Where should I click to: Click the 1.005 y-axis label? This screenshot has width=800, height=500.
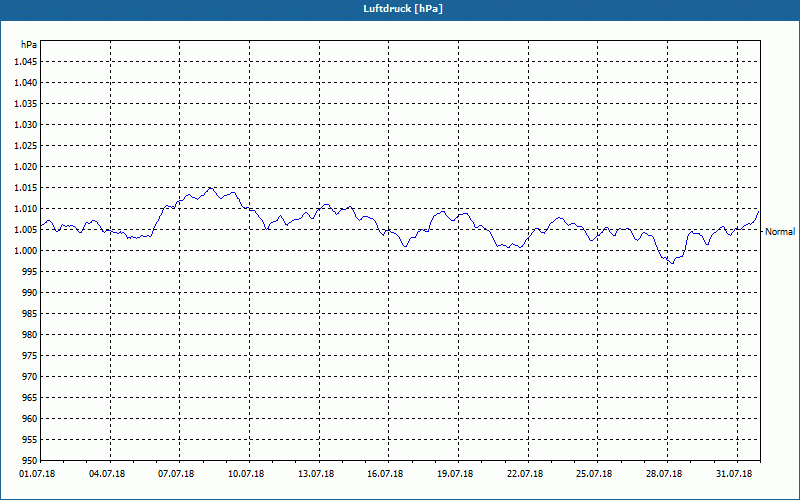point(27,230)
